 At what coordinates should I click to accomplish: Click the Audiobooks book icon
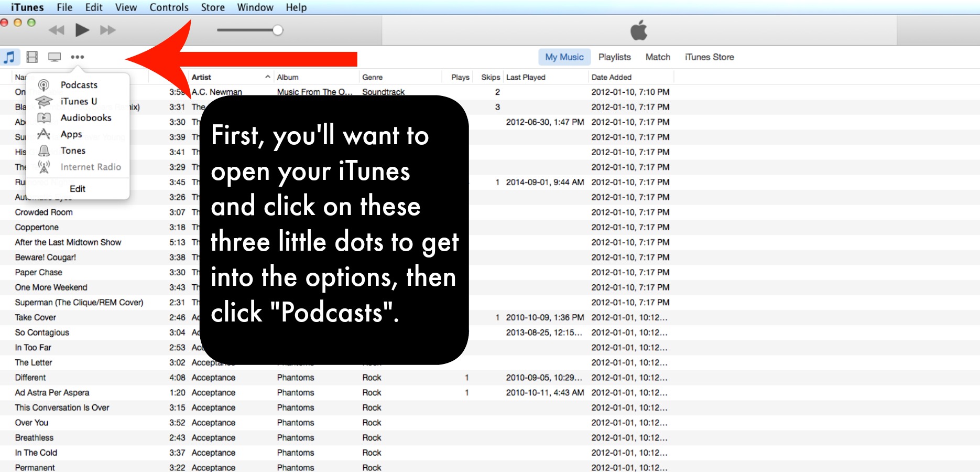[x=44, y=117]
